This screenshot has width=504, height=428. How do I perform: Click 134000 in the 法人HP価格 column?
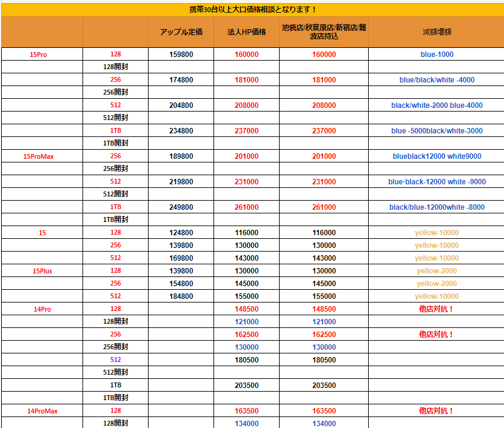(246, 424)
